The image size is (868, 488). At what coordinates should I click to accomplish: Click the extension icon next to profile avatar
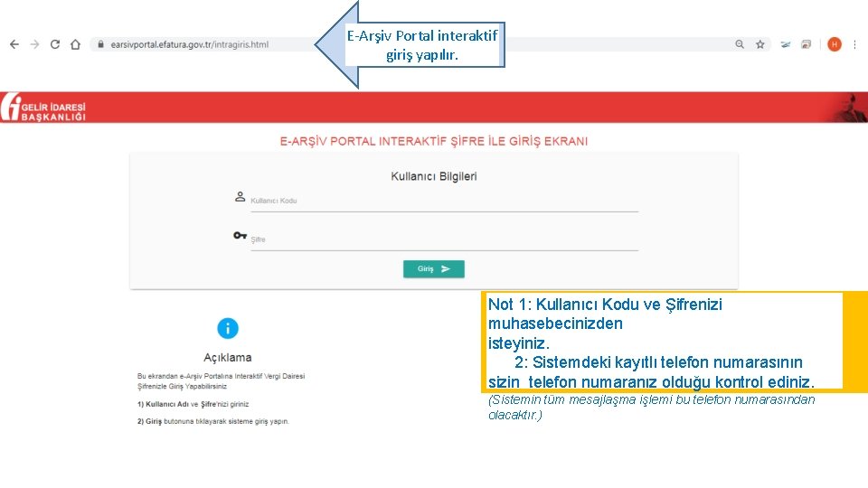coord(806,44)
